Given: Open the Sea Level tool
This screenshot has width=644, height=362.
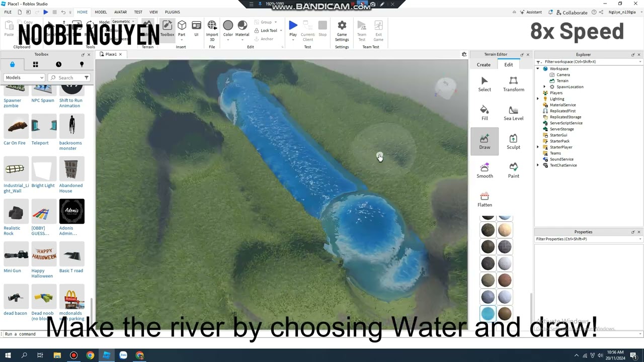Looking at the screenshot, I should (x=513, y=113).
